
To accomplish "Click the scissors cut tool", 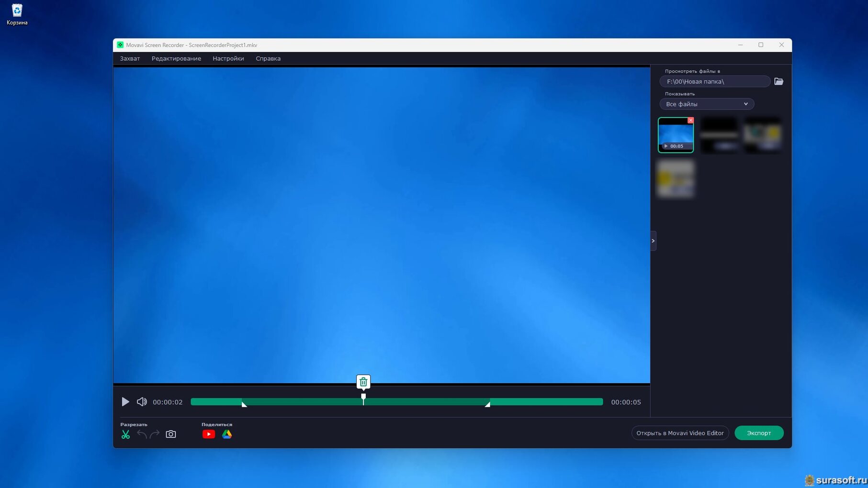I will [x=125, y=434].
